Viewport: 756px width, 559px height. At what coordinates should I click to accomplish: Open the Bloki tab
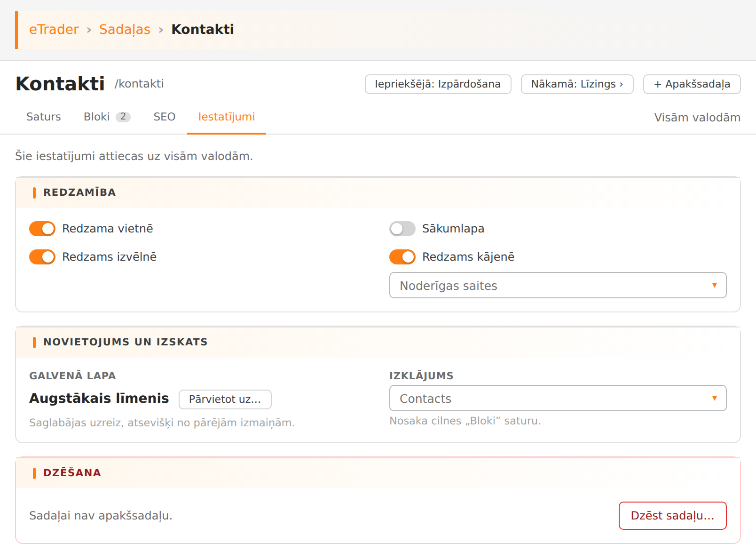click(107, 117)
